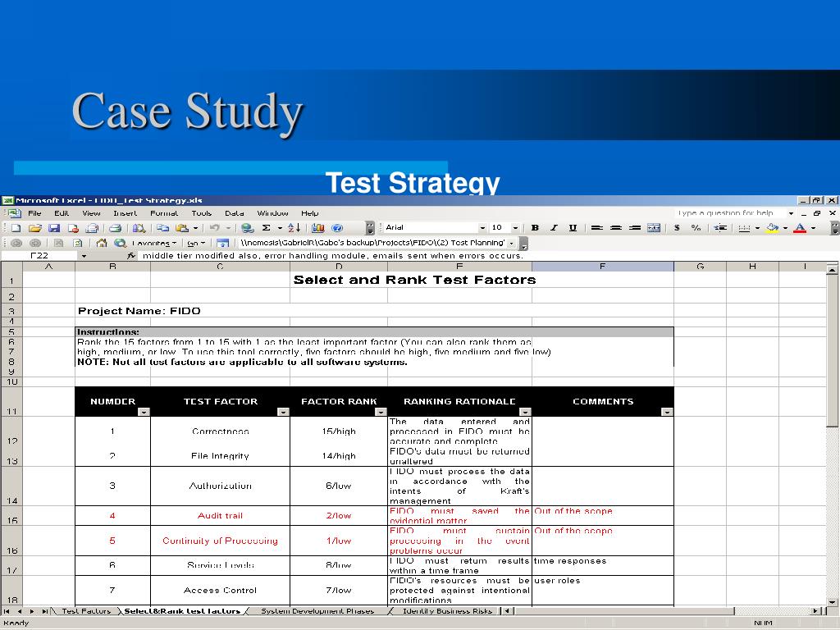Click the AutoSum sigma icon
This screenshot has width=840, height=630.
[x=267, y=228]
